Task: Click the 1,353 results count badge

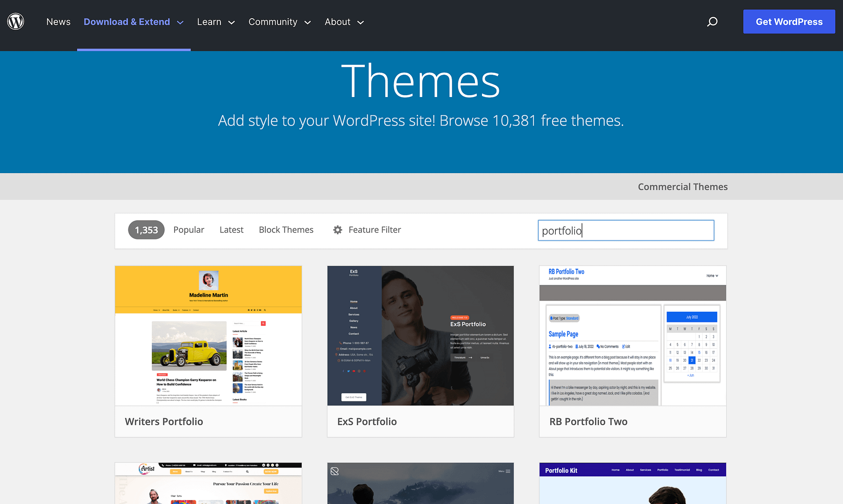Action: [146, 230]
